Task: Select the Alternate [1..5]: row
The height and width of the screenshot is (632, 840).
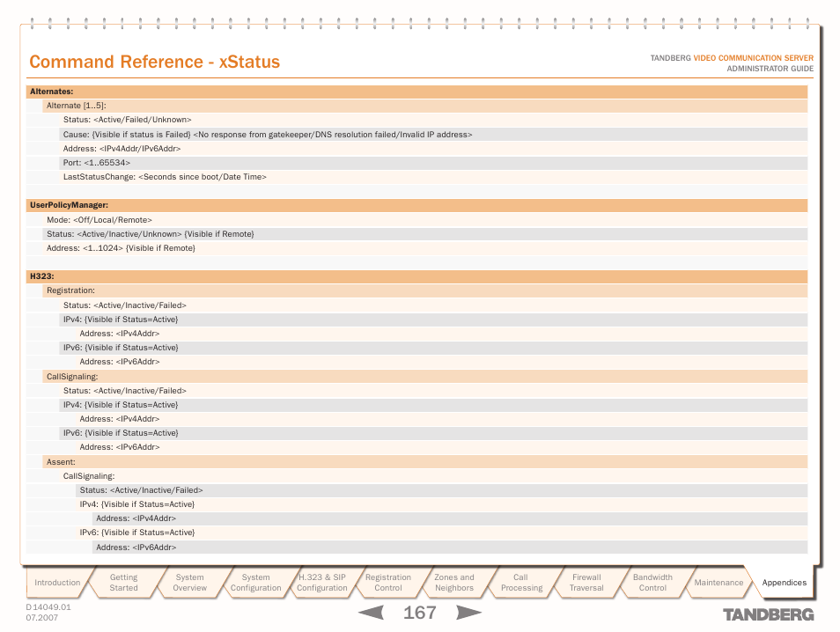Action: [424, 106]
